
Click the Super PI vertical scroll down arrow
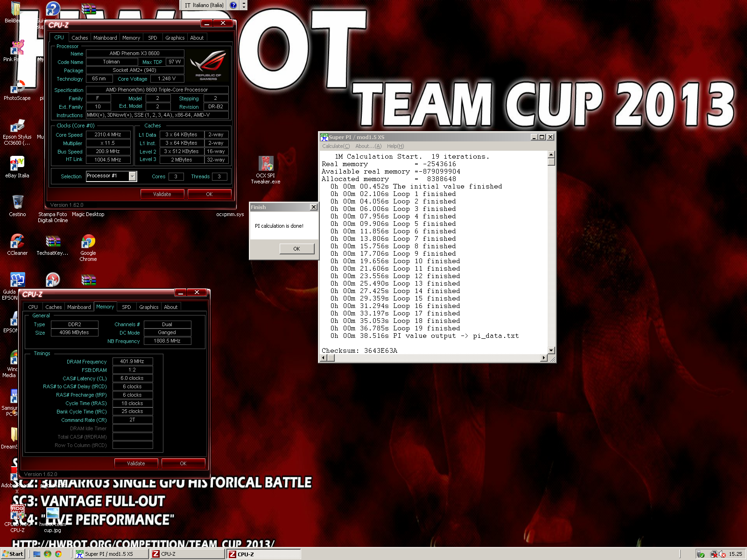tap(551, 350)
